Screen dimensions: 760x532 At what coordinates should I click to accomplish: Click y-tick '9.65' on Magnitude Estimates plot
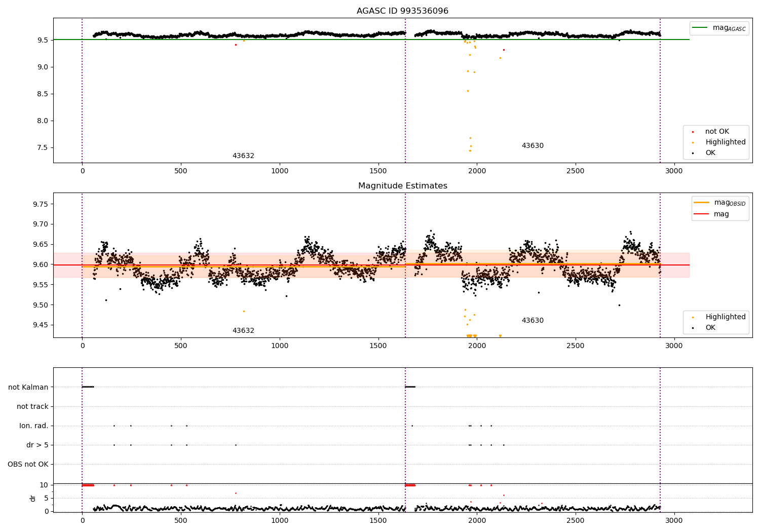coord(41,244)
